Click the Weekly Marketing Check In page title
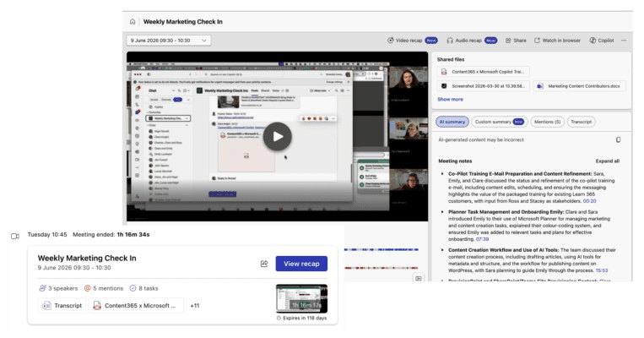This screenshot has height=338, width=644. [x=183, y=22]
